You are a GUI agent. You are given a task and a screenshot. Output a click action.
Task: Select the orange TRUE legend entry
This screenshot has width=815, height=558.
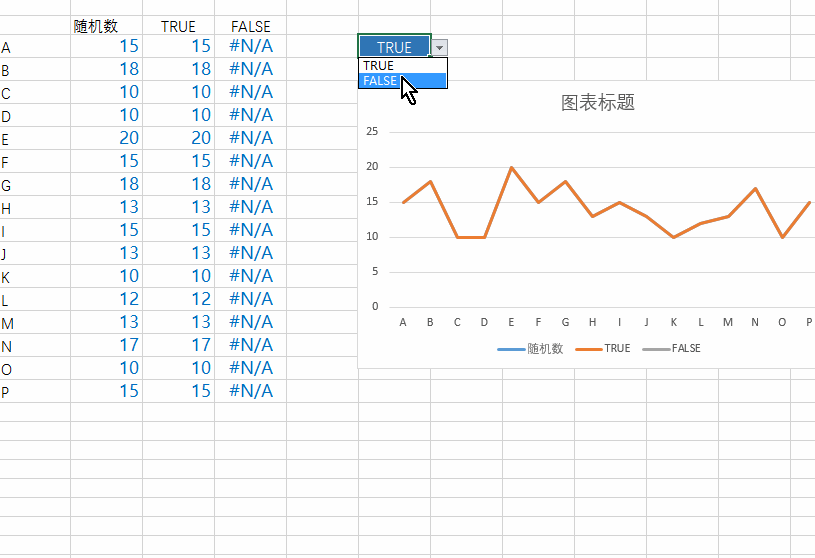coord(603,348)
